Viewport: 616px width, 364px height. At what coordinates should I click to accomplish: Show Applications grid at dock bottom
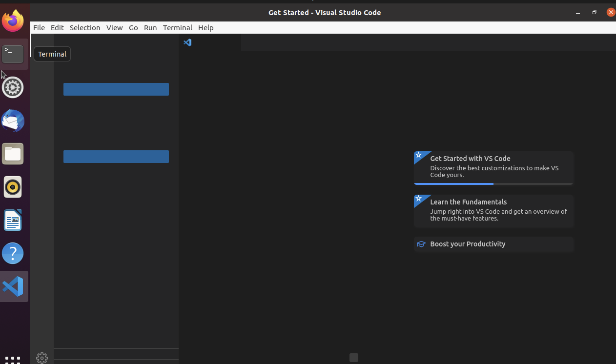pos(13,359)
